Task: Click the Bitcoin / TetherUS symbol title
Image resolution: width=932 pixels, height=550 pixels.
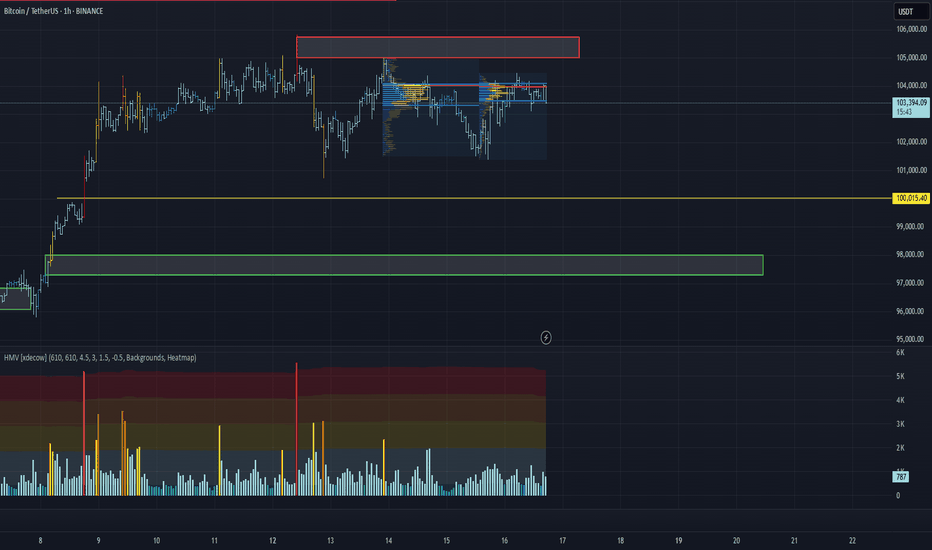Action: 53,11
